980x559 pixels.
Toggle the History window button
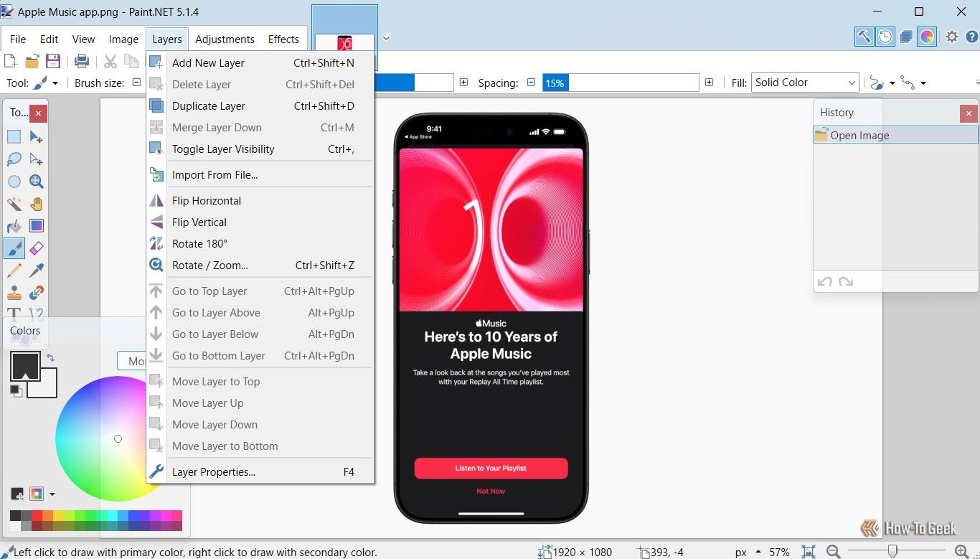(885, 37)
